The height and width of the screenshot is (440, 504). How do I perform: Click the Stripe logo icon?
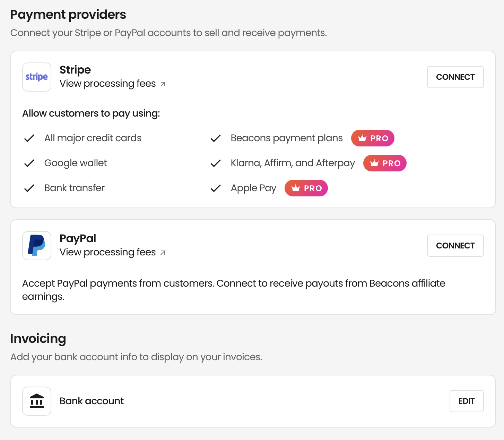[37, 77]
